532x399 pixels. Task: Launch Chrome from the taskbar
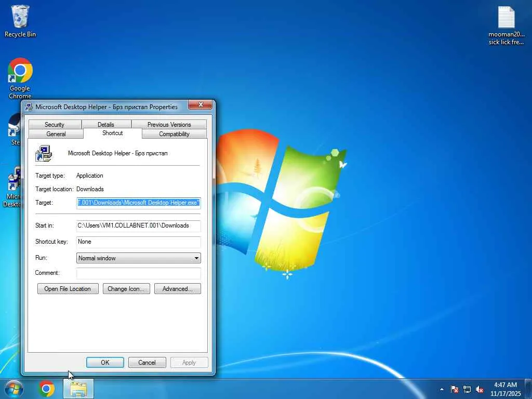(46, 389)
